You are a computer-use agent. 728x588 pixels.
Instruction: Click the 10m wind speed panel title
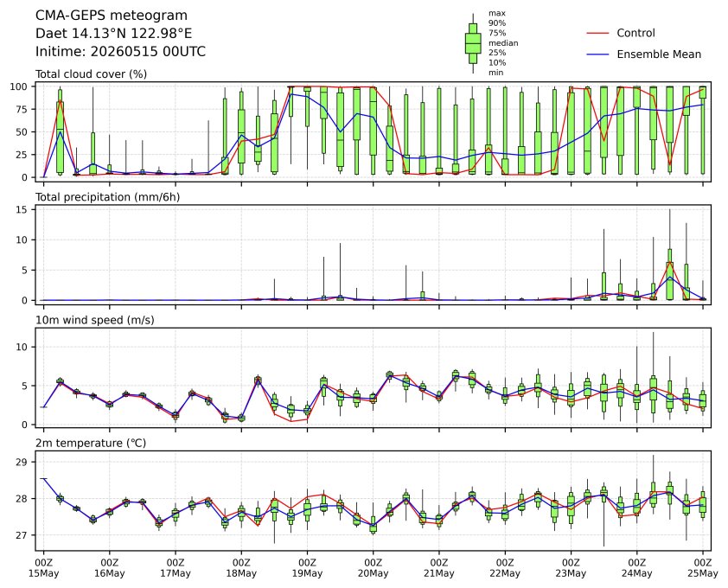point(95,320)
